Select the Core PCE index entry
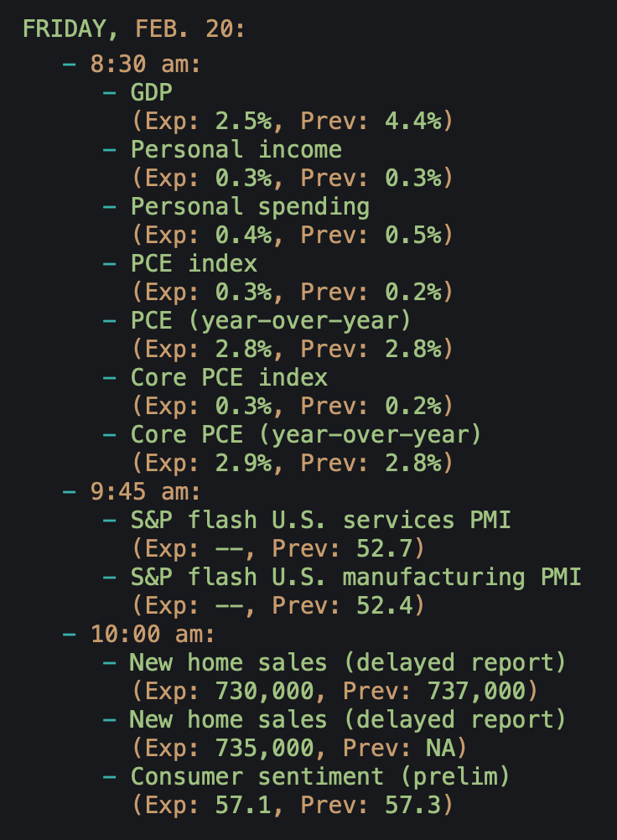 (228, 377)
